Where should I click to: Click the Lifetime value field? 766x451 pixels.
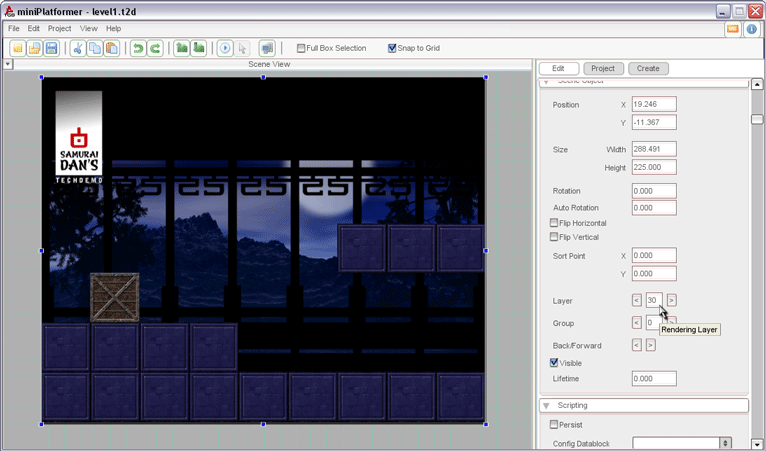654,378
